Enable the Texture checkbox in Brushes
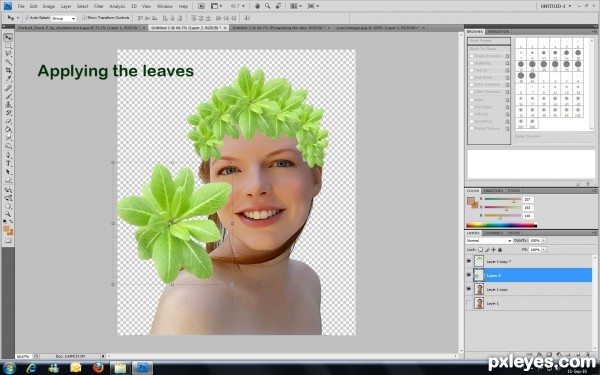Viewport: 600px width, 375px height. click(x=472, y=70)
